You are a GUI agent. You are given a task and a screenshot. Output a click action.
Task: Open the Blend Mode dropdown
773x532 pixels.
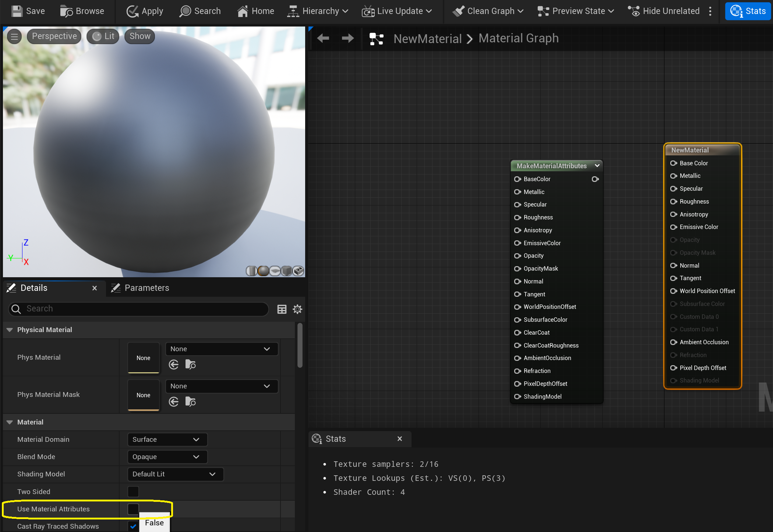click(167, 457)
